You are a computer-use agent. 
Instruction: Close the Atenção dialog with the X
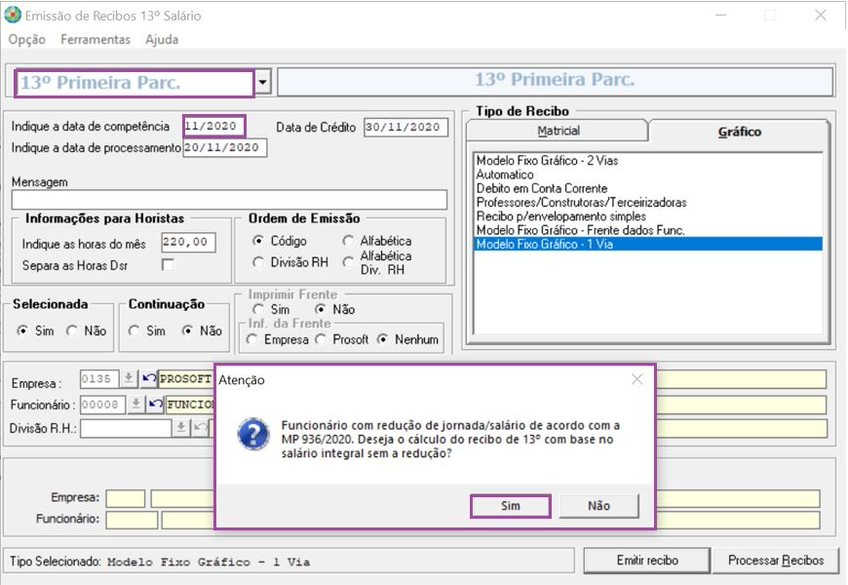(637, 380)
